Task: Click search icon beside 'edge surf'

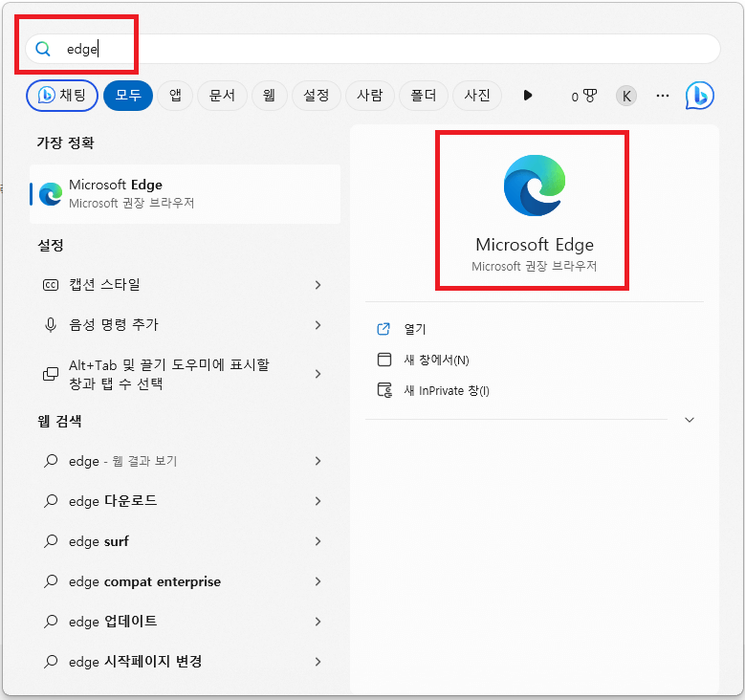Action: pyautogui.click(x=51, y=541)
